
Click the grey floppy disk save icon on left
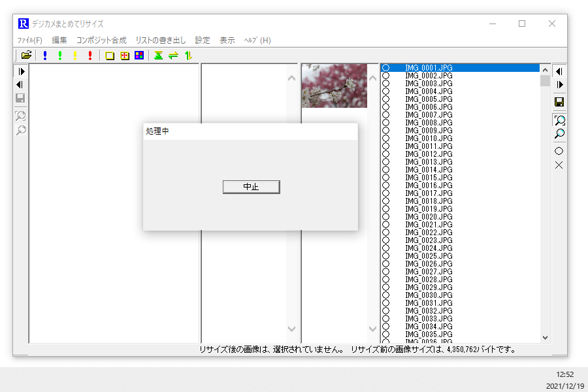20,98
